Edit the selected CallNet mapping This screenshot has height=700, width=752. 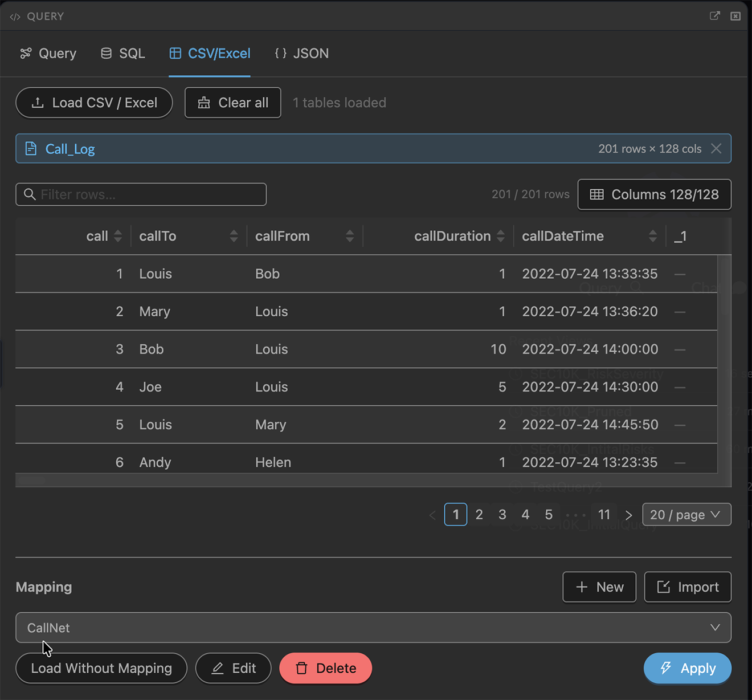pos(233,668)
